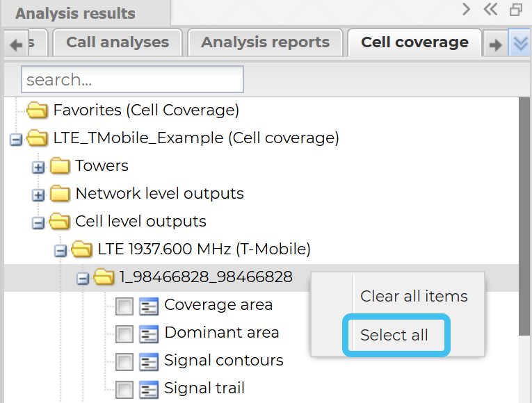Click the search input field
This screenshot has width=532, height=403.
tap(132, 80)
